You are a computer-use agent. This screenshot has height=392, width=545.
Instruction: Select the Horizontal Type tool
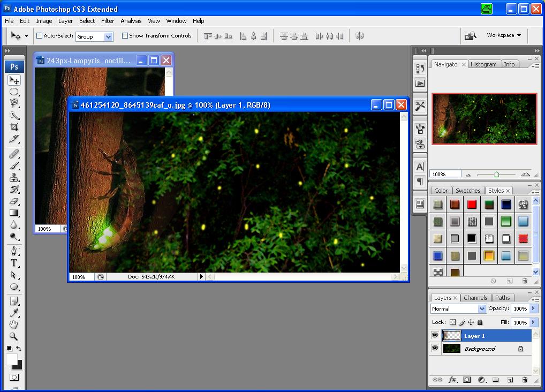tap(14, 263)
